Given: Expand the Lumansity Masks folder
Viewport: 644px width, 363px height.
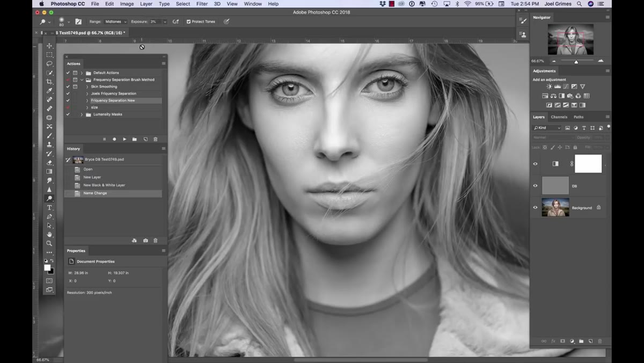Looking at the screenshot, I should pyautogui.click(x=82, y=114).
